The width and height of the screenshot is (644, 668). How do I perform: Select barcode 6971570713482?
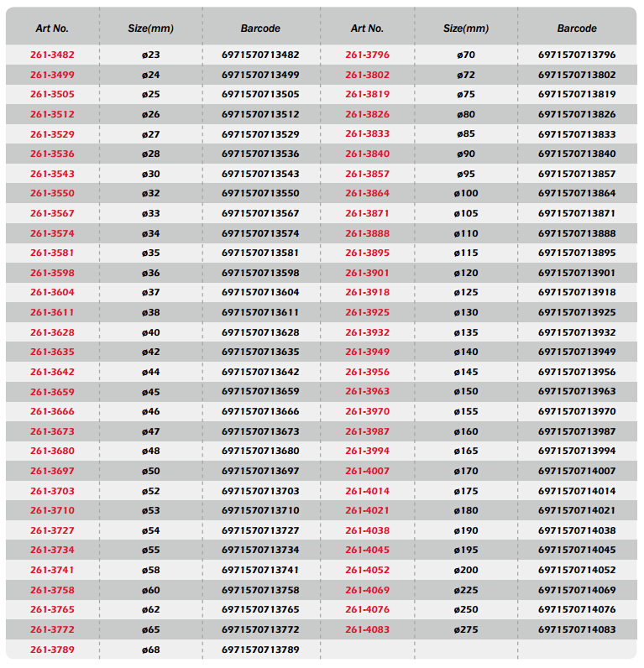tap(260, 55)
